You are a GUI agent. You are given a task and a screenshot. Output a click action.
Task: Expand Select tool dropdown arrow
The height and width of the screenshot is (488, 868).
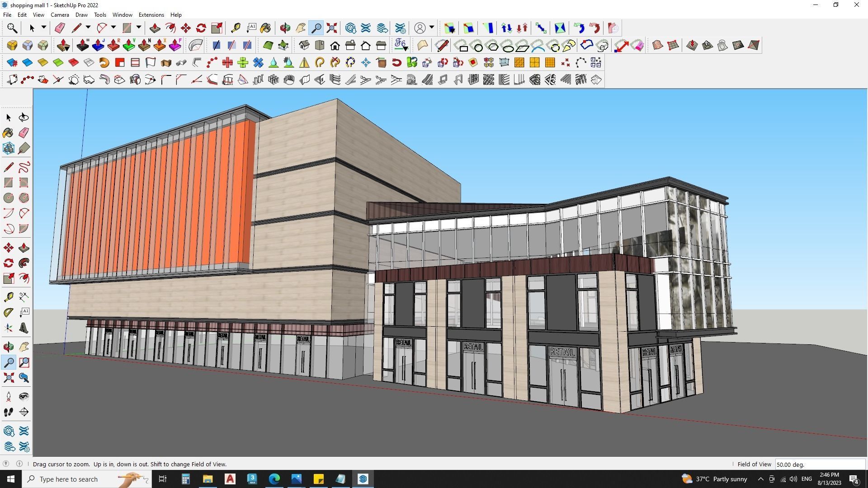(44, 28)
